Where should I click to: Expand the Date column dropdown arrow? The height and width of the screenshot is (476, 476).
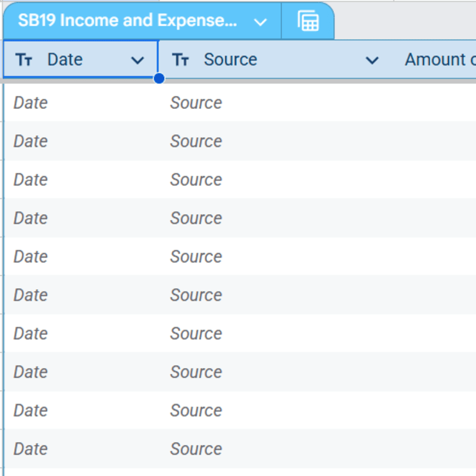[x=137, y=59]
